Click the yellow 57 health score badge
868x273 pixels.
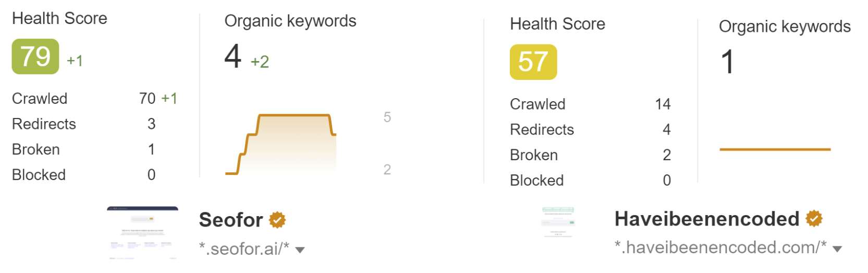click(533, 62)
